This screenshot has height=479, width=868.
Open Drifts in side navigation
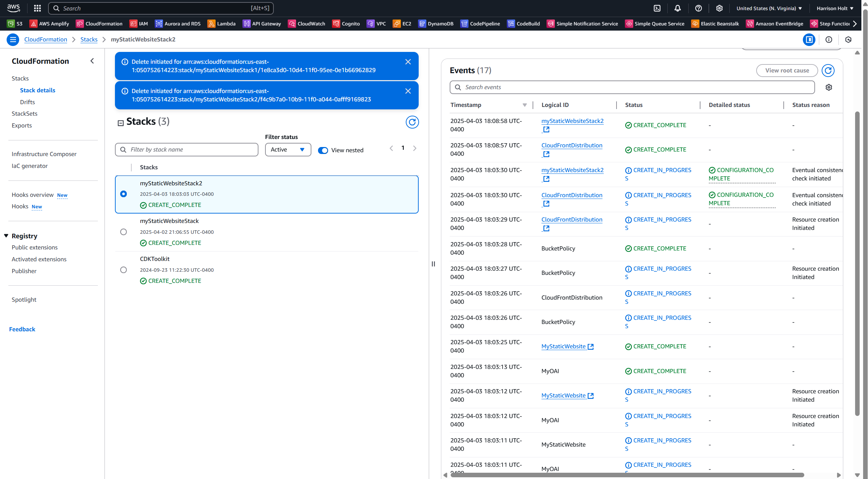(x=28, y=102)
